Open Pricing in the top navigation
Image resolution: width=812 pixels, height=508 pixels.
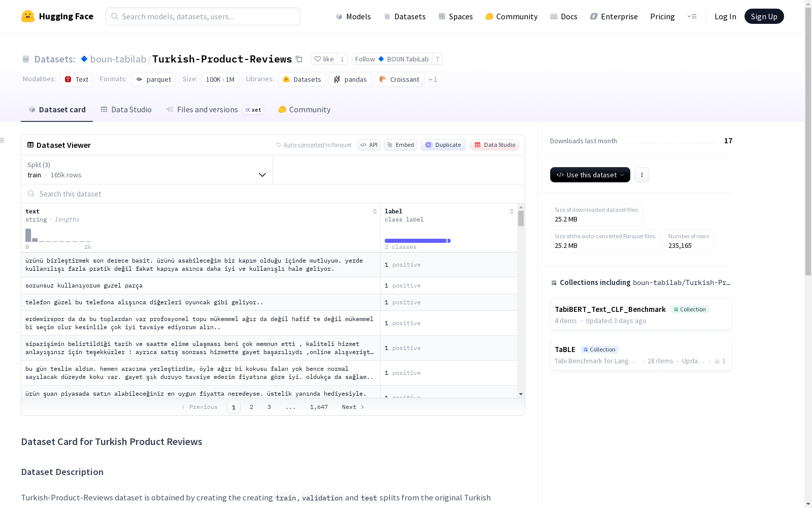[662, 16]
